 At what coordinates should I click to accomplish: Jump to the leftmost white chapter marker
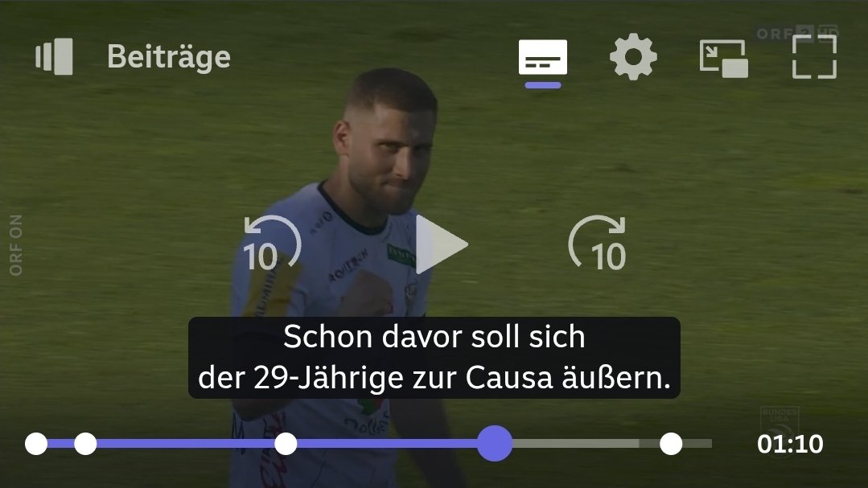(x=36, y=444)
